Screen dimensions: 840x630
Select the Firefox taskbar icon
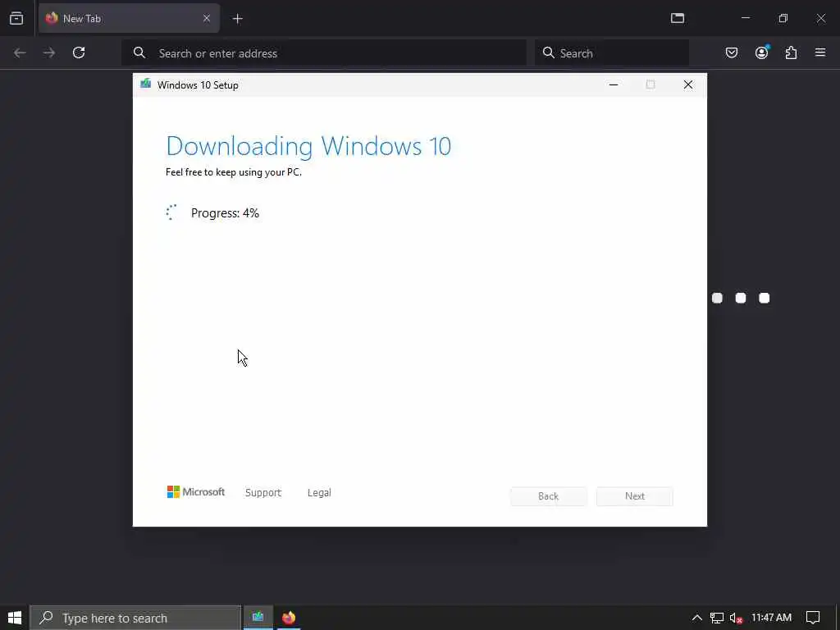click(289, 618)
